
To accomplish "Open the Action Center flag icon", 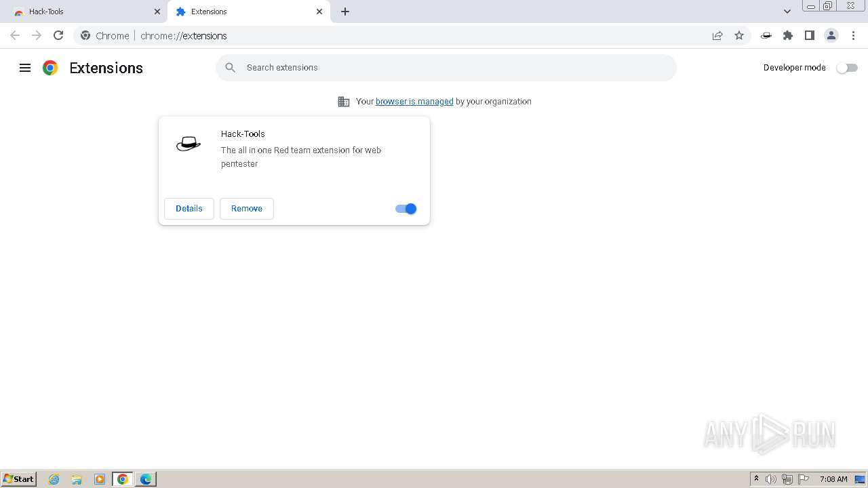I will coord(804,479).
